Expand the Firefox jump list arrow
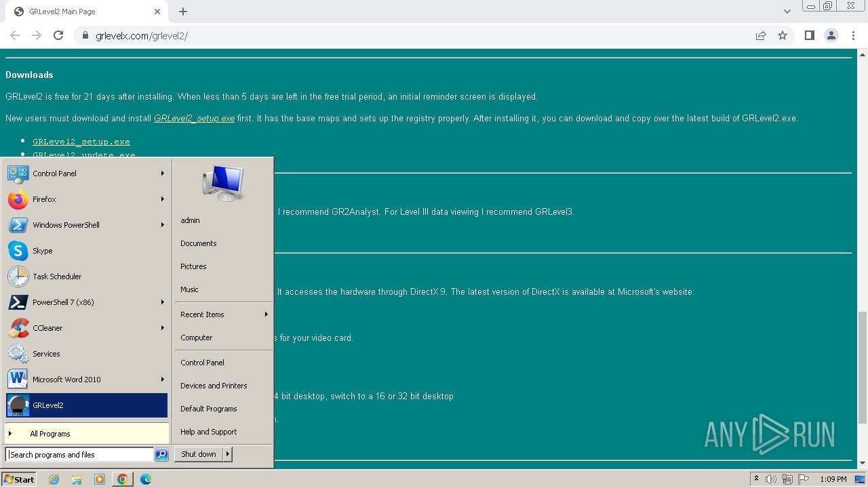The width and height of the screenshot is (868, 488). click(163, 199)
